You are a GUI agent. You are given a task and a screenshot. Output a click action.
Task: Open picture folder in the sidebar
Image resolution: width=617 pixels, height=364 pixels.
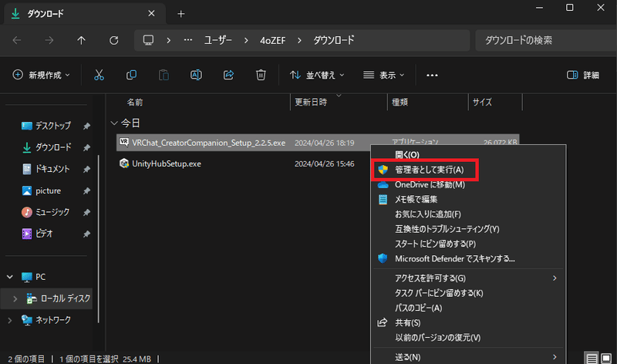[x=42, y=190]
